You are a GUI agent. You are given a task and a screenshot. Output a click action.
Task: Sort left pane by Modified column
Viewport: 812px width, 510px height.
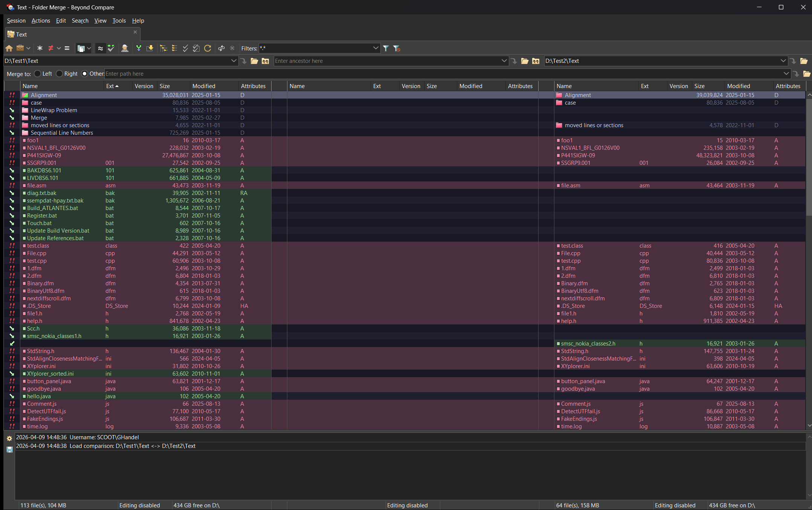click(x=214, y=86)
